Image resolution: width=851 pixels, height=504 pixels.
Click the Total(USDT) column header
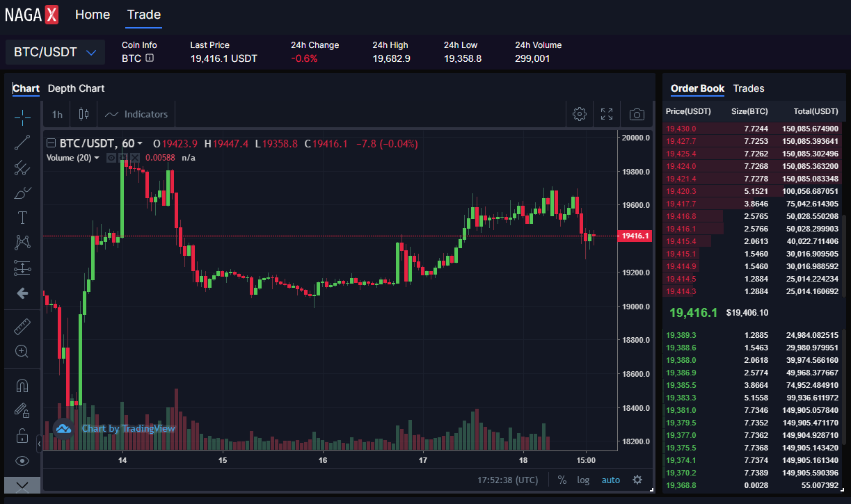[816, 111]
